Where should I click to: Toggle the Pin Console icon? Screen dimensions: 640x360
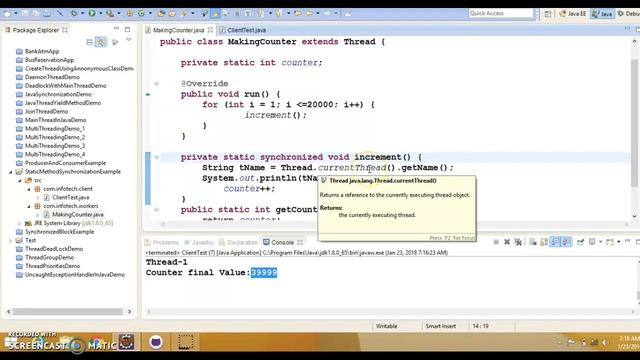(x=580, y=242)
